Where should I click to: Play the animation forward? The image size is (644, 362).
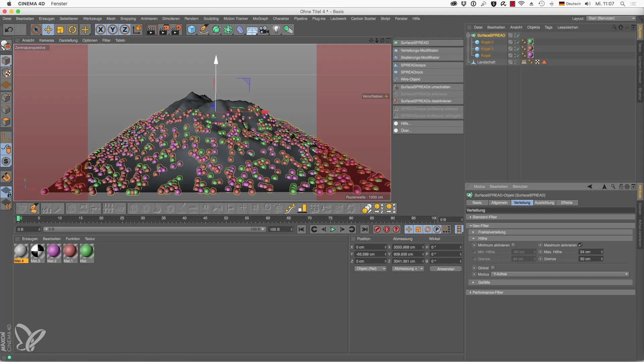(333, 229)
